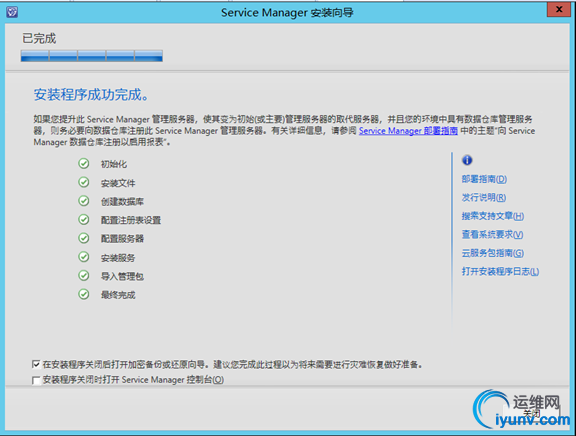Screen dimensions: 576x436
Task: Click the 导入管理包 step label
Action: [x=122, y=276]
